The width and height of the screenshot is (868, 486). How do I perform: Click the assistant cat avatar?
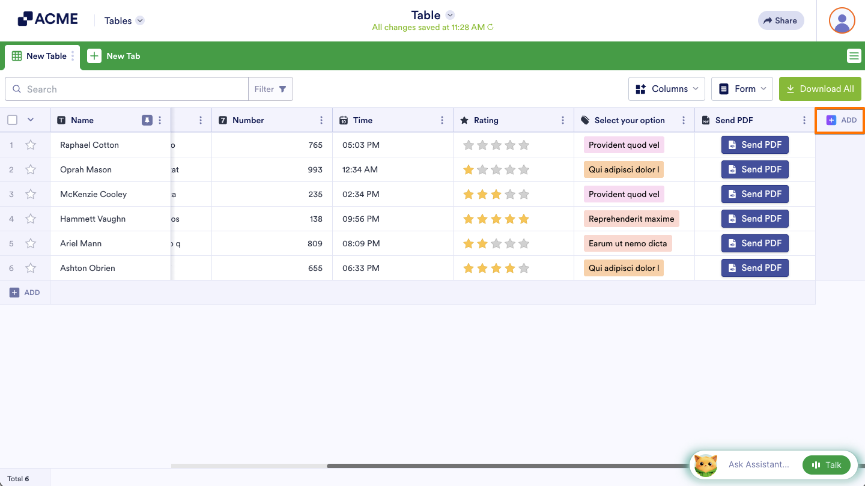[x=706, y=465]
